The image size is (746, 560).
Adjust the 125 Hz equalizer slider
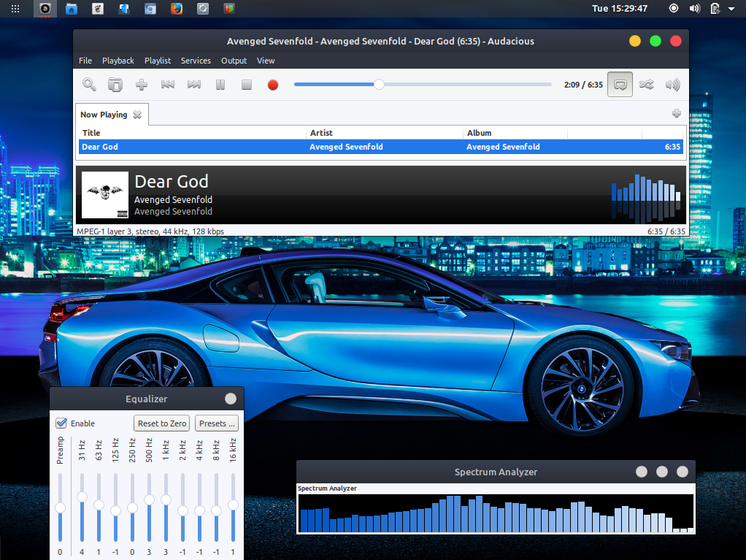tap(115, 507)
